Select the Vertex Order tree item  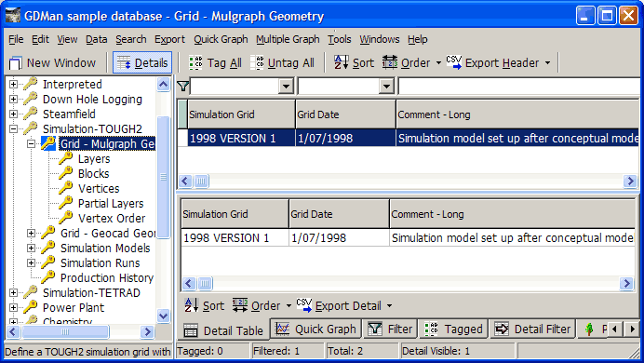(112, 218)
